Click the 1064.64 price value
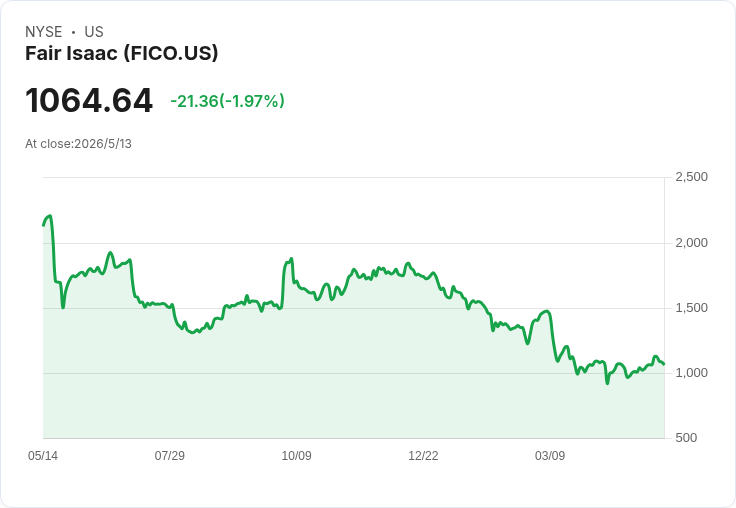Viewport: 736px width, 508px height. pyautogui.click(x=89, y=100)
